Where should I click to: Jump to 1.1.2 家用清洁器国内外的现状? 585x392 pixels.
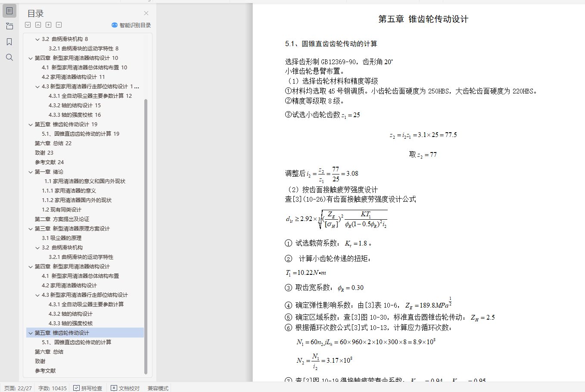point(77,200)
